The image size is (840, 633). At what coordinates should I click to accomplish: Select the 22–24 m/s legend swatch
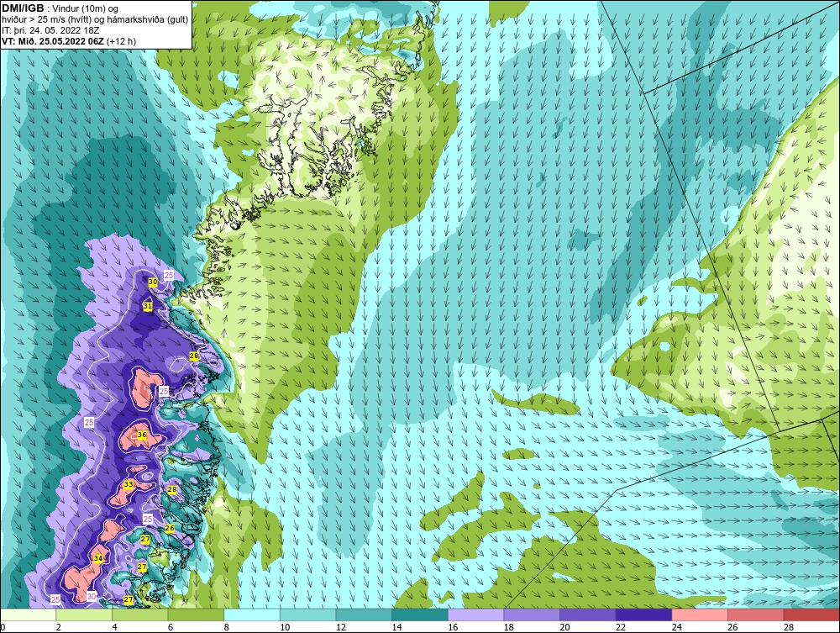point(644,615)
